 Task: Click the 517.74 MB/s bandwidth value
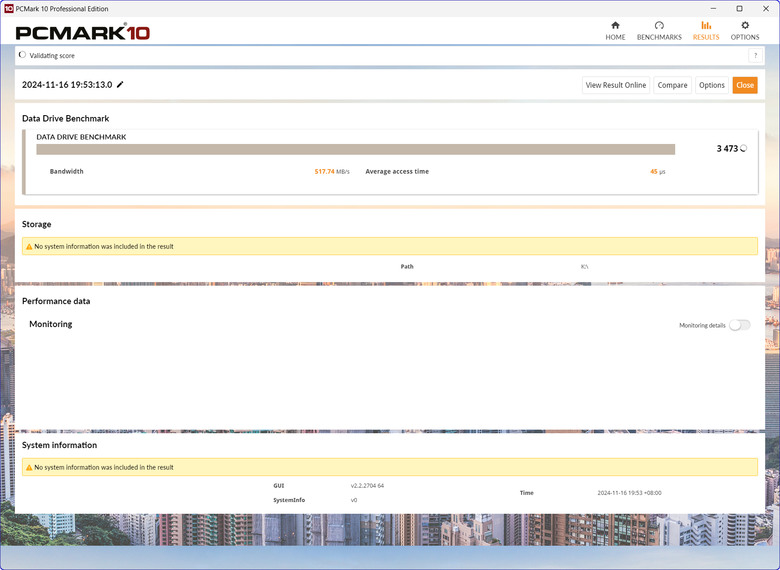point(332,172)
